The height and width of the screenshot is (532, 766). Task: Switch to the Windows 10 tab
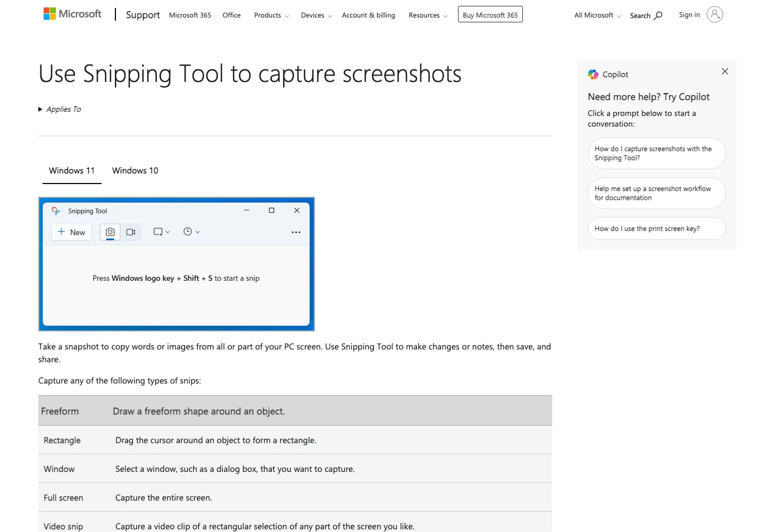[135, 170]
